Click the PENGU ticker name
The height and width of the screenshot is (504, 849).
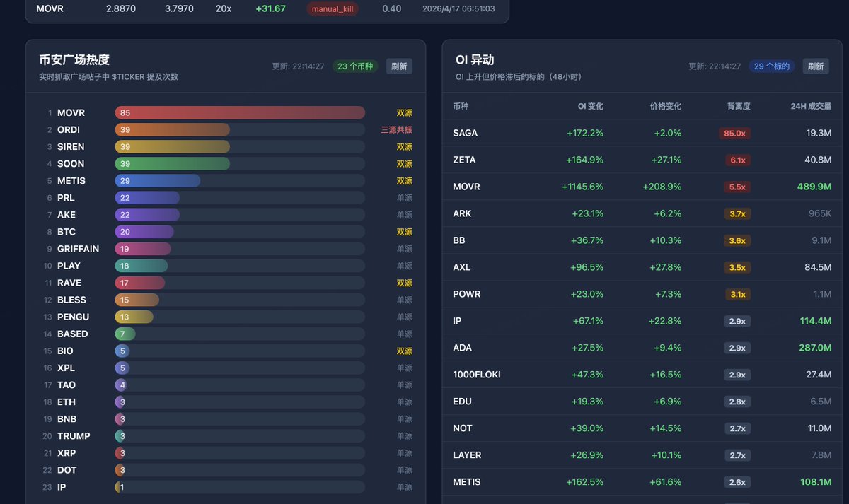(x=73, y=317)
